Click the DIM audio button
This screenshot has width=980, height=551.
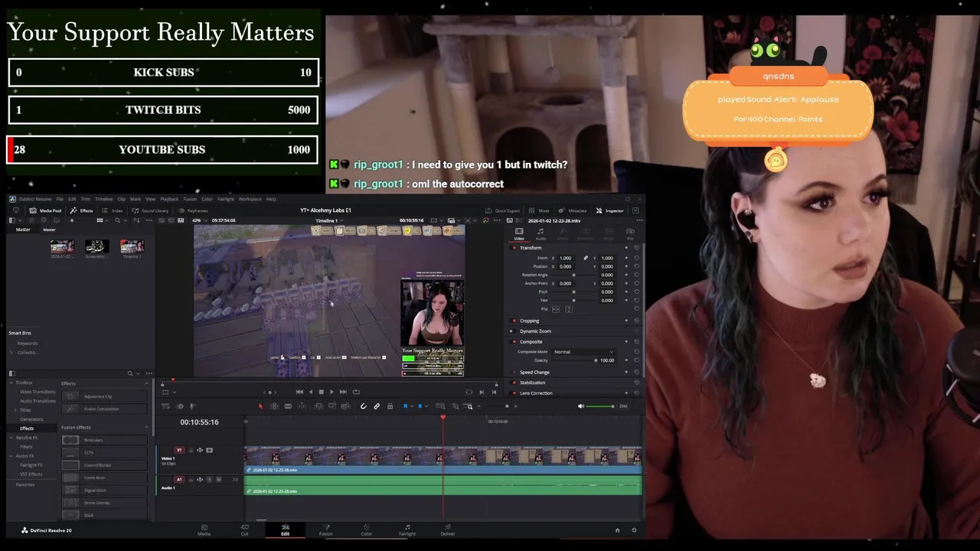(623, 406)
